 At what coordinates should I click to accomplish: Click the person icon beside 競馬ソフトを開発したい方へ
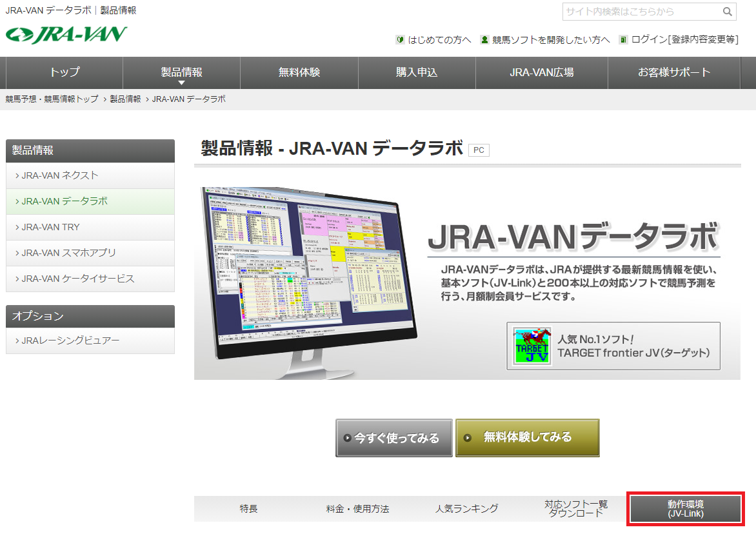click(484, 39)
